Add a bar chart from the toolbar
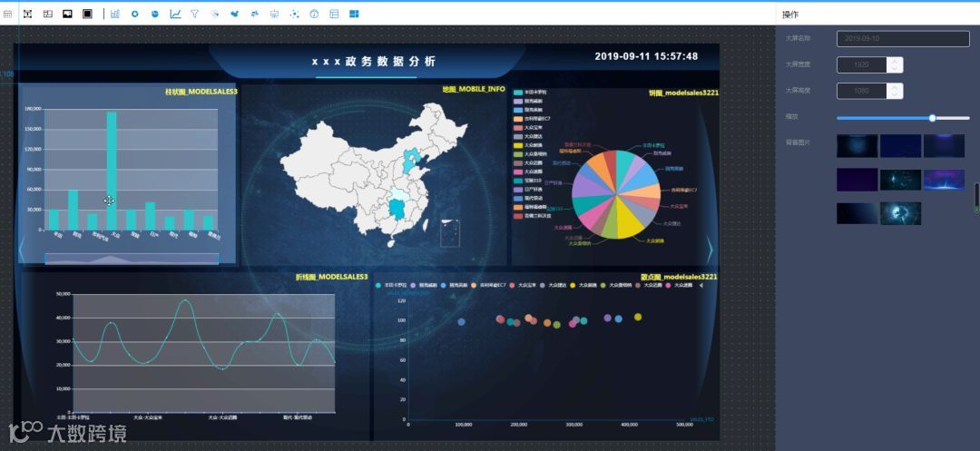 coord(115,14)
